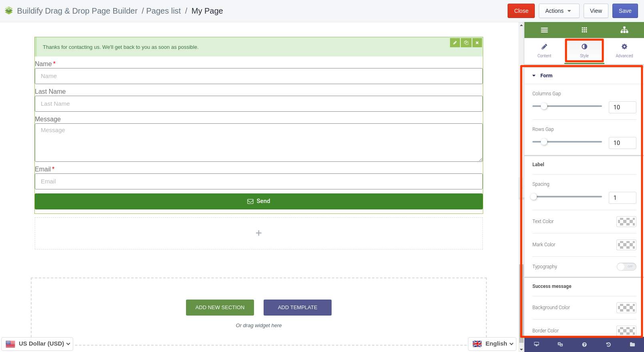The height and width of the screenshot is (352, 644).
Task: Click the Columns Gap slider
Action: click(x=567, y=106)
